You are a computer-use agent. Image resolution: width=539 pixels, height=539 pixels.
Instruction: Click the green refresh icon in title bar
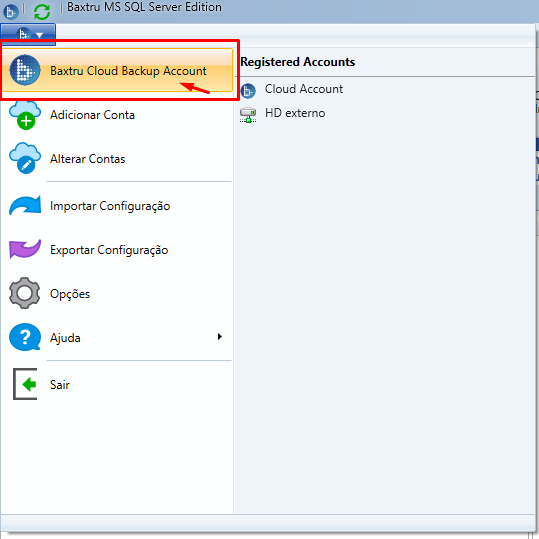pyautogui.click(x=42, y=12)
